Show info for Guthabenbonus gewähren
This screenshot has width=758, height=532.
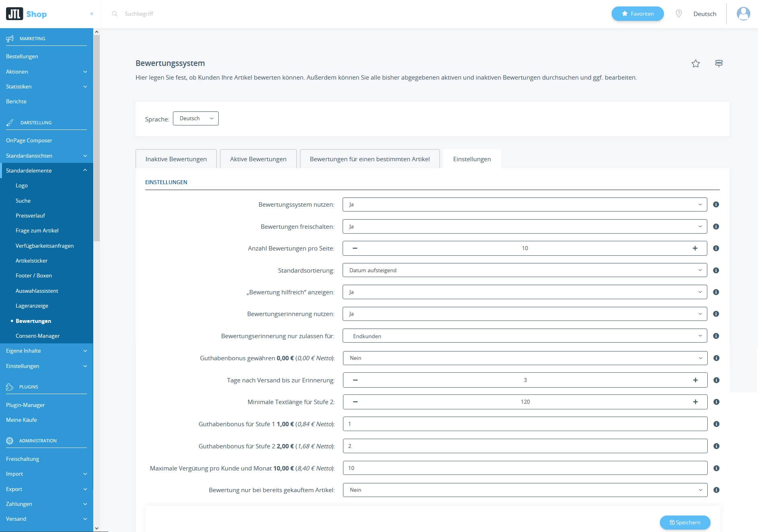(716, 358)
